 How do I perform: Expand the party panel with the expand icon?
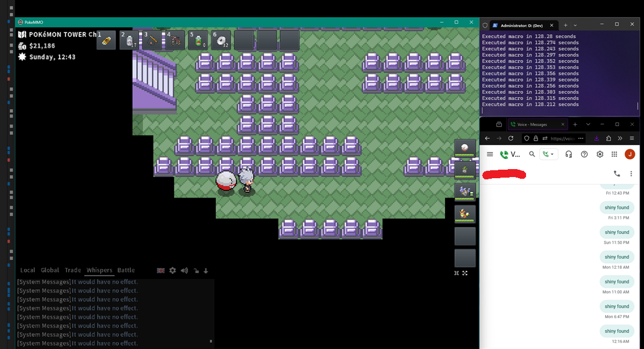[465, 273]
